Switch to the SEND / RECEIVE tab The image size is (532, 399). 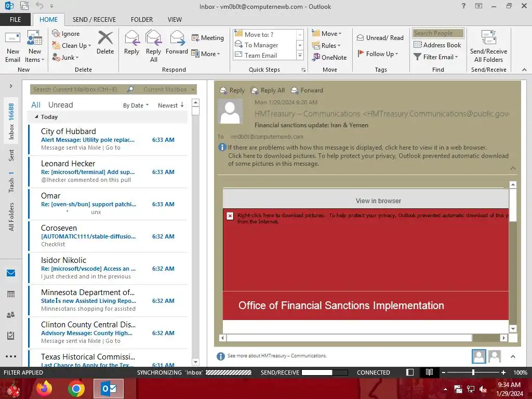click(94, 20)
